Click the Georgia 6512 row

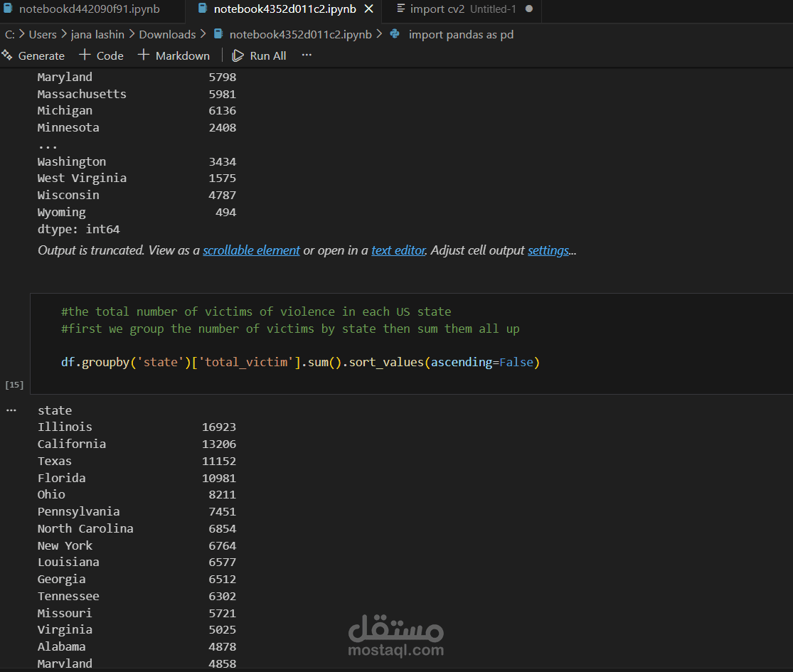pyautogui.click(x=137, y=579)
